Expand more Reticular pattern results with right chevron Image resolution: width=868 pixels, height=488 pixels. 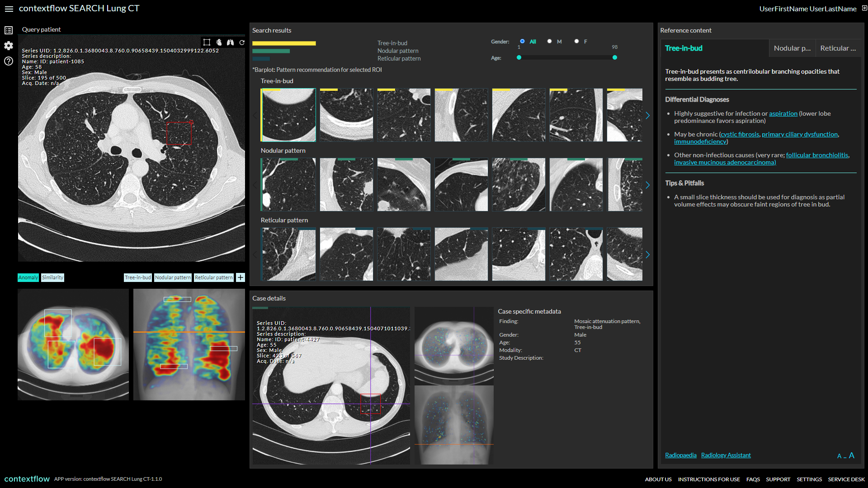click(x=647, y=254)
